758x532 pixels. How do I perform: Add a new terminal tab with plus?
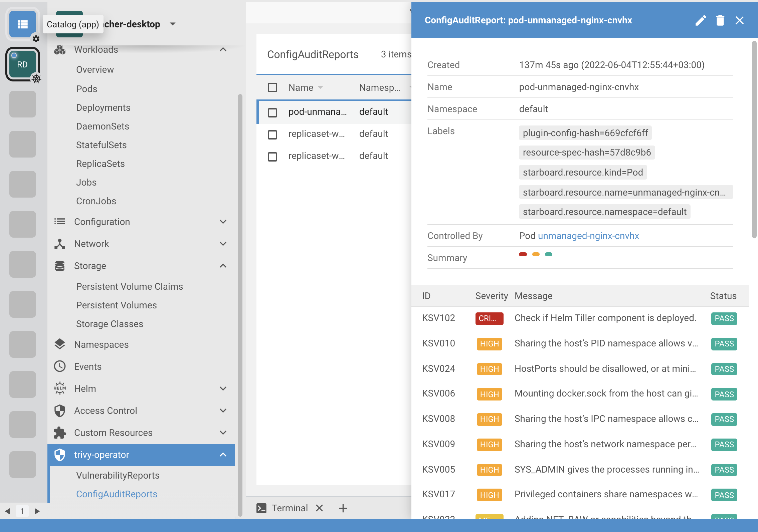pyautogui.click(x=343, y=508)
